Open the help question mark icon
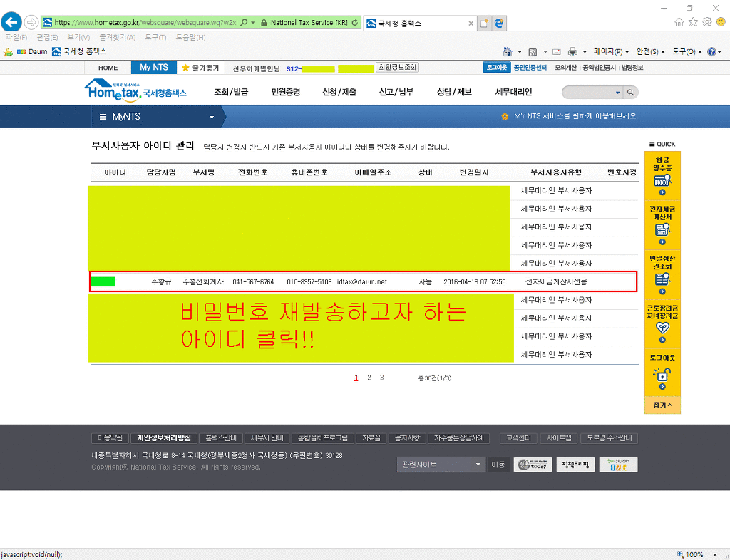Viewport: 730px width, 560px height. click(x=711, y=51)
